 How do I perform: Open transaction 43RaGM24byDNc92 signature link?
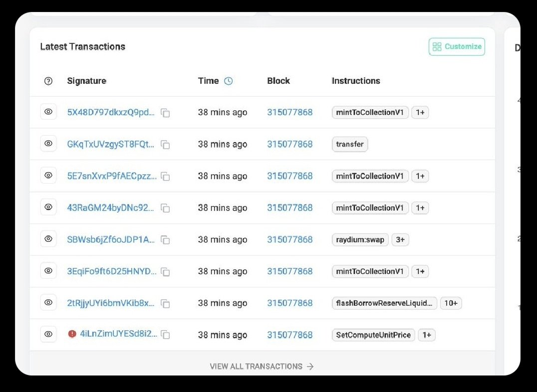point(110,208)
